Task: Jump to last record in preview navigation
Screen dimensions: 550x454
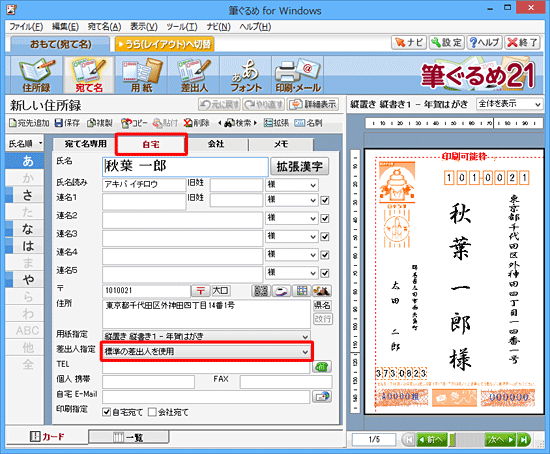Action: (x=524, y=439)
